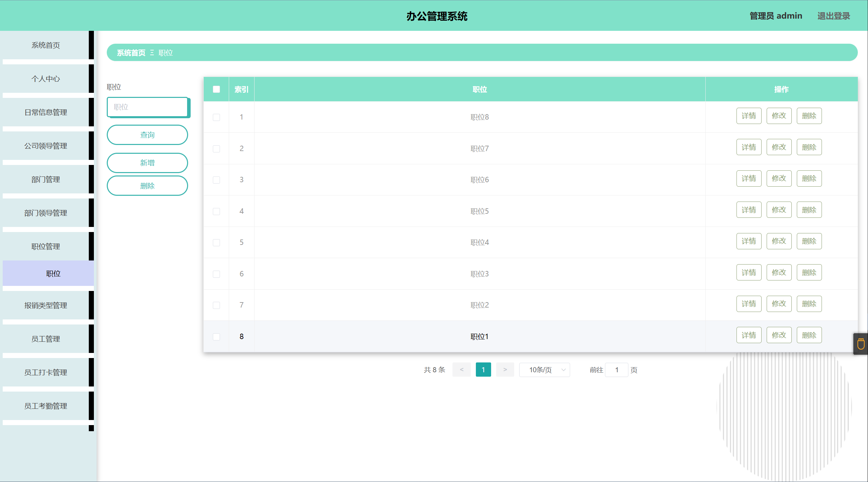Click the batch 删除 button under 新增
The image size is (868, 482).
(147, 186)
